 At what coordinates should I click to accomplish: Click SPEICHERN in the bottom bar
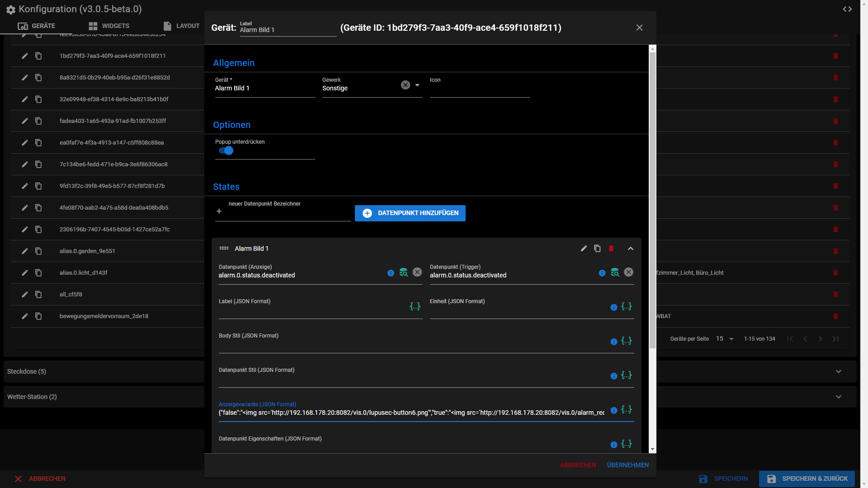723,479
